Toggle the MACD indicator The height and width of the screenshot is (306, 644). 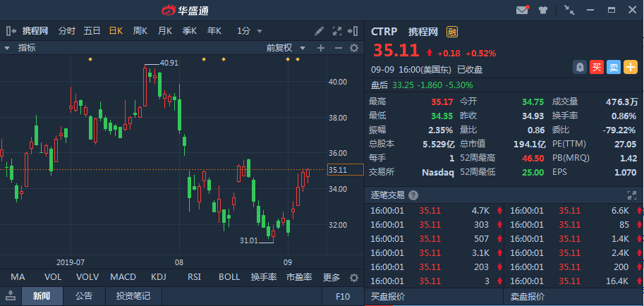(x=123, y=277)
